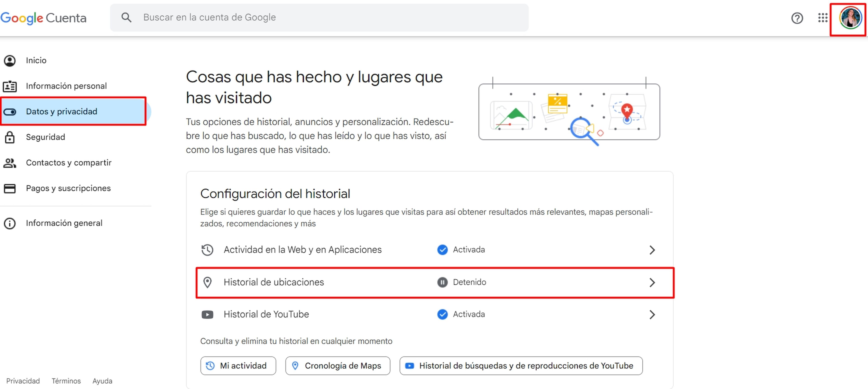The width and height of the screenshot is (868, 389).
Task: Click the pause icon next to Detenido
Action: (442, 282)
